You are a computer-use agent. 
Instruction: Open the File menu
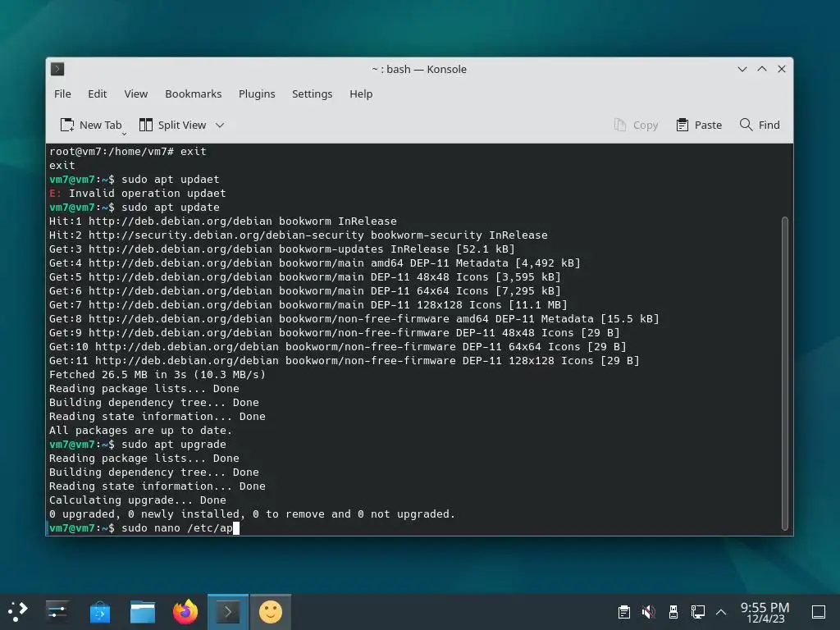click(x=62, y=94)
